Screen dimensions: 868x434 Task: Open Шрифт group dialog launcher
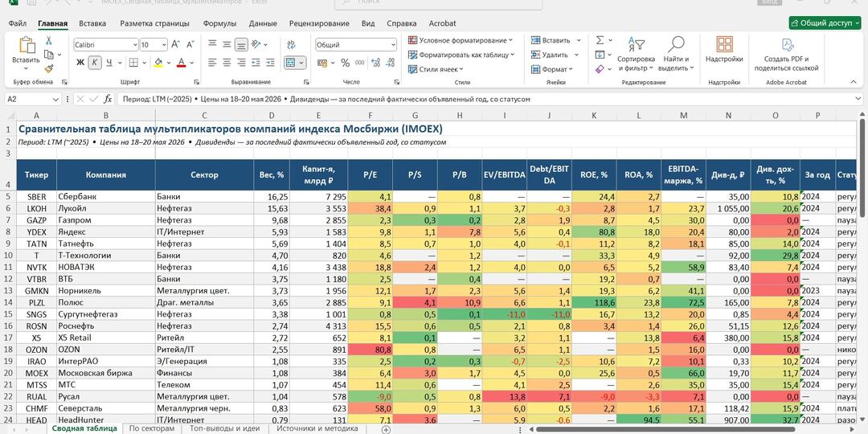197,82
